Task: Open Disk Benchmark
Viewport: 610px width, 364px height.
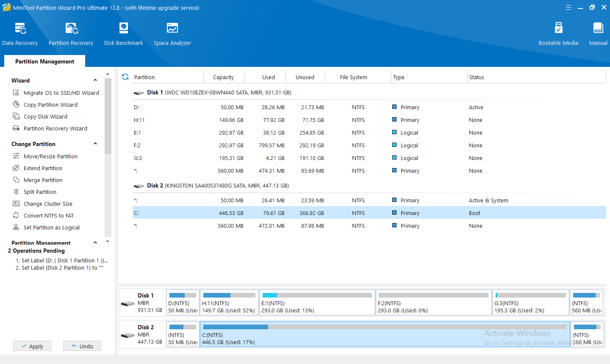Action: 123,34
